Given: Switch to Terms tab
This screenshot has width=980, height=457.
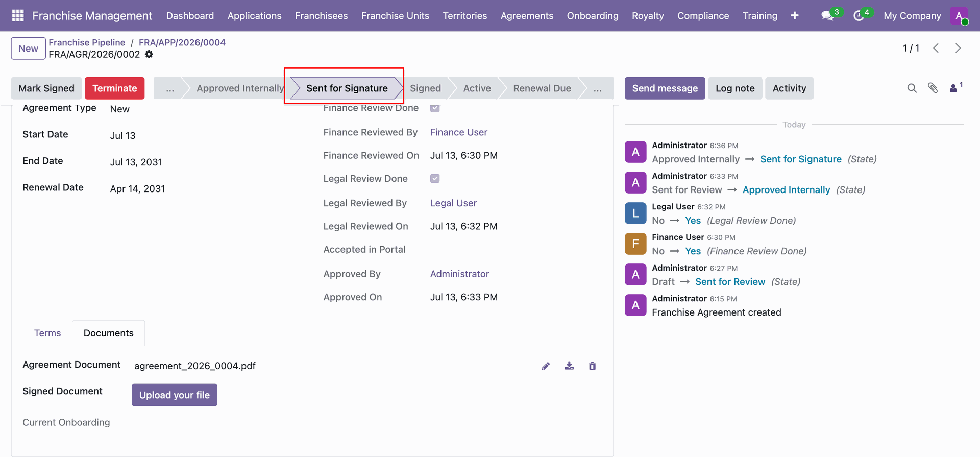Looking at the screenshot, I should tap(47, 333).
